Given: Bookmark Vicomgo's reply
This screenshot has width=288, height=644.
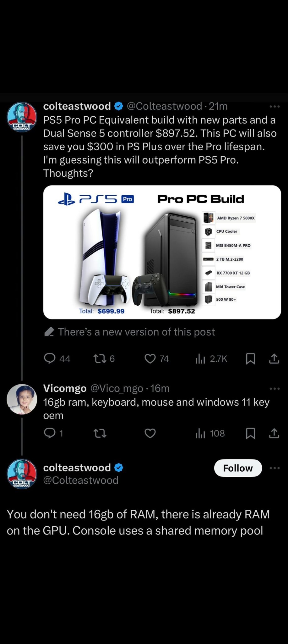Looking at the screenshot, I should point(250,434).
